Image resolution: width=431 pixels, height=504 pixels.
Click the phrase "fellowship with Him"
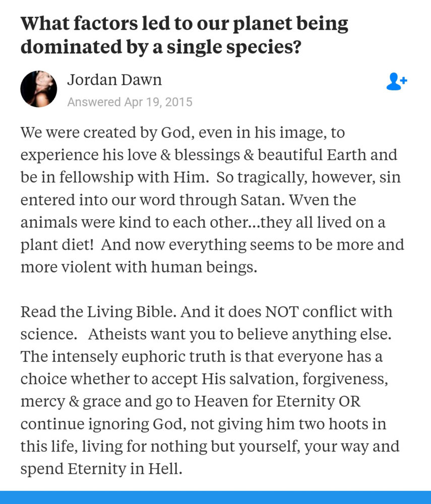(x=126, y=177)
